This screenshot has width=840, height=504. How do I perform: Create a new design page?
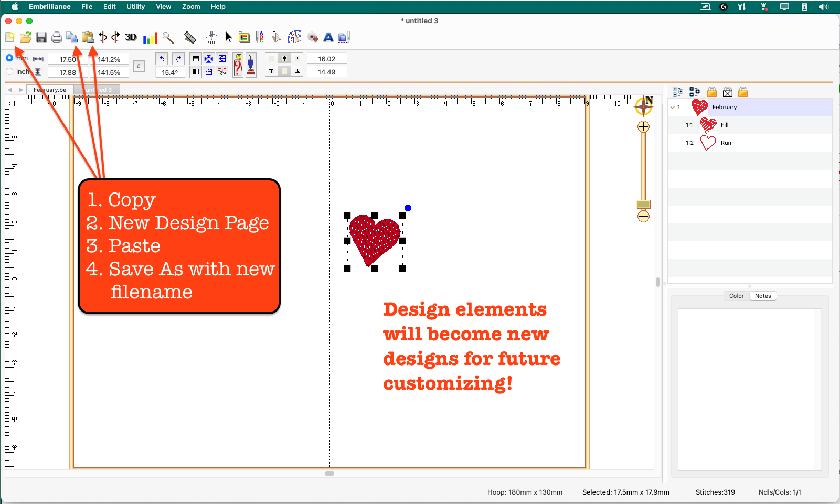point(10,37)
